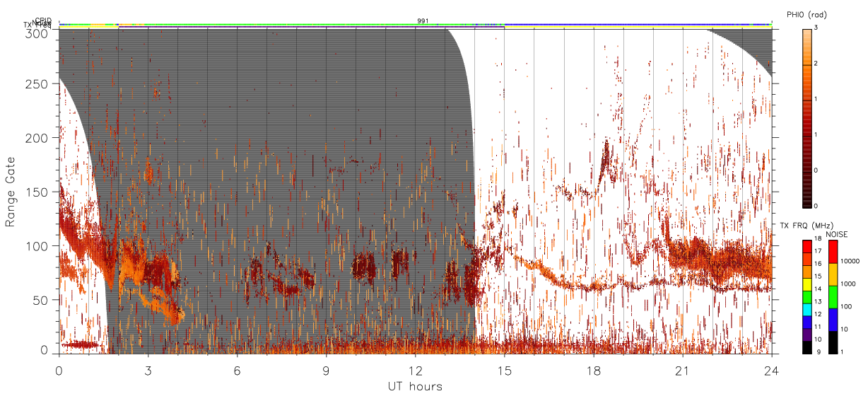Click the 13 label on TX FRQ legend

coord(819,301)
